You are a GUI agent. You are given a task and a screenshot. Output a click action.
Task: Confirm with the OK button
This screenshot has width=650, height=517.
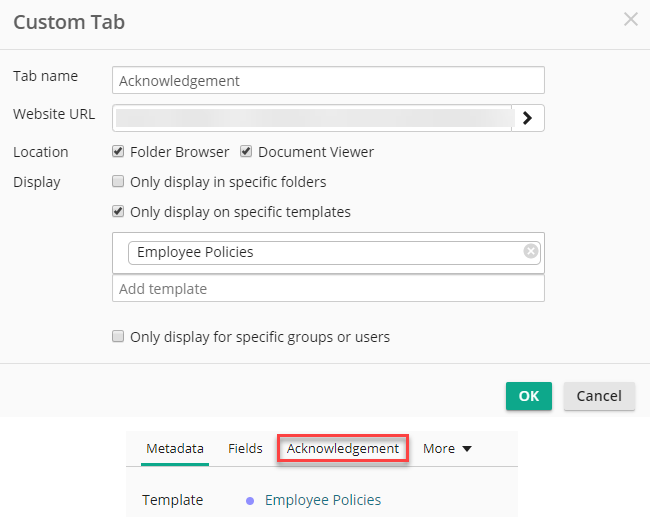[x=529, y=396]
